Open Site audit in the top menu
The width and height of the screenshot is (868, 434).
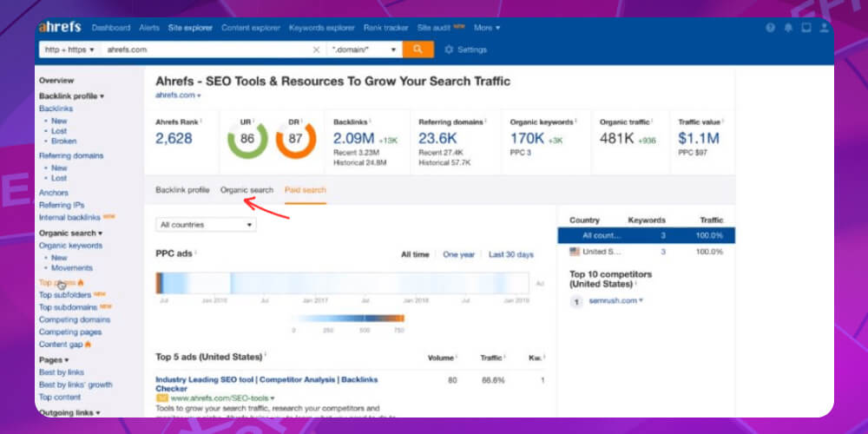point(432,28)
